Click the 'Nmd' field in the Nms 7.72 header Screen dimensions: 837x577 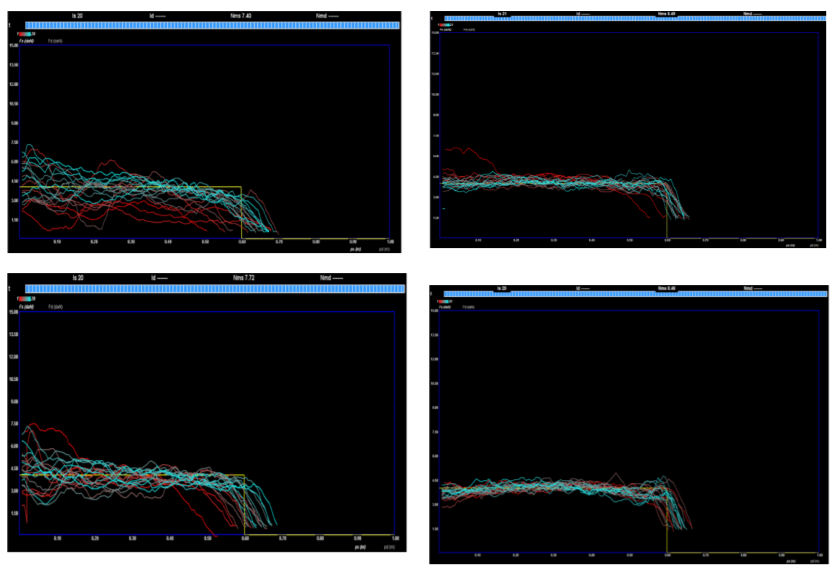click(331, 278)
